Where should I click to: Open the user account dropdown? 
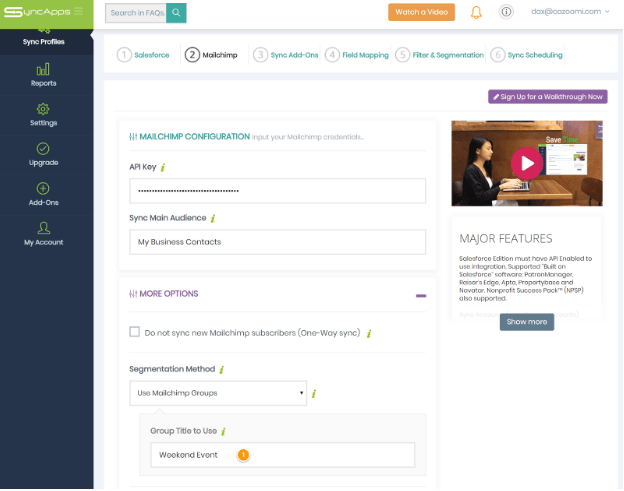click(x=570, y=12)
